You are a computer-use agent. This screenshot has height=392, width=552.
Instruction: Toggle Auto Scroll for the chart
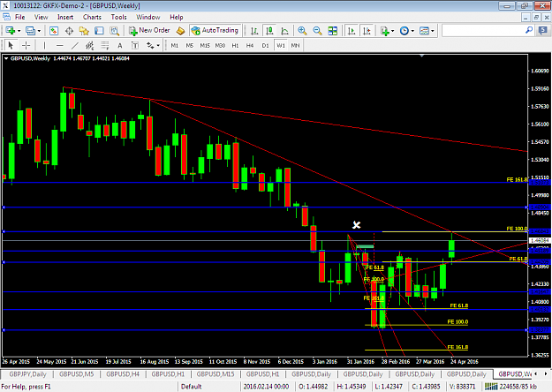(352, 31)
